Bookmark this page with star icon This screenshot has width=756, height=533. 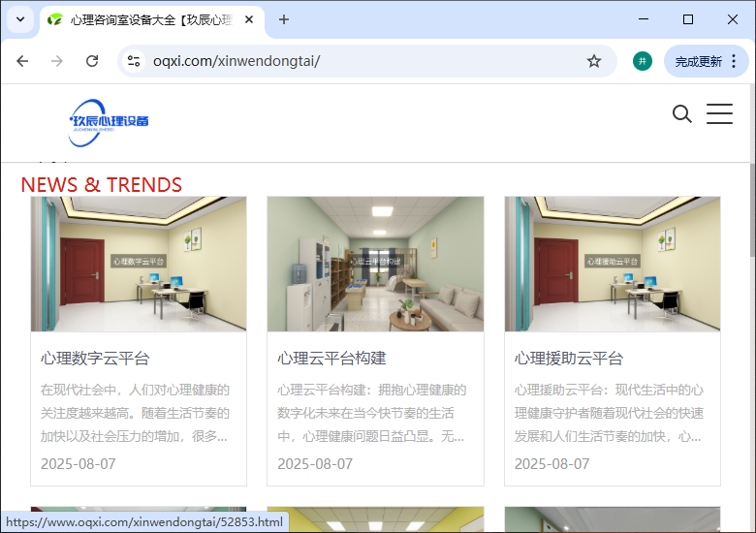pyautogui.click(x=593, y=61)
